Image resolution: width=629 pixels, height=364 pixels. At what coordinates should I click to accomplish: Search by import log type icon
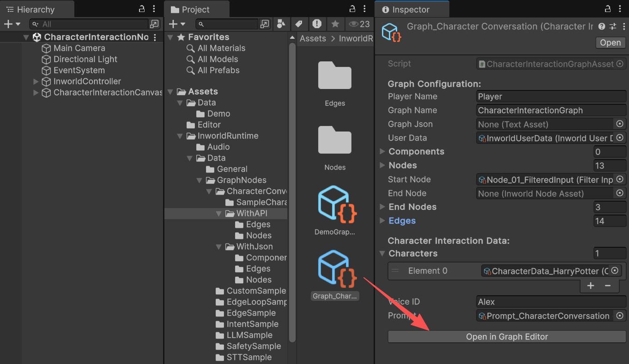pyautogui.click(x=317, y=24)
